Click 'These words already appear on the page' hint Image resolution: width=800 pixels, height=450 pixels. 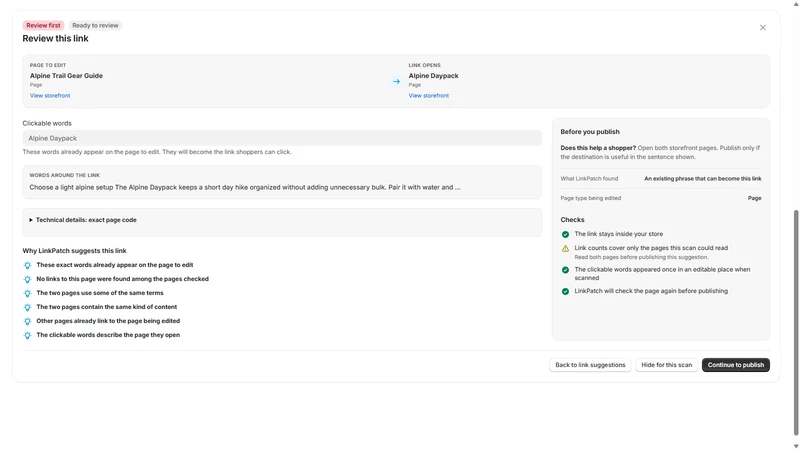coord(157,152)
